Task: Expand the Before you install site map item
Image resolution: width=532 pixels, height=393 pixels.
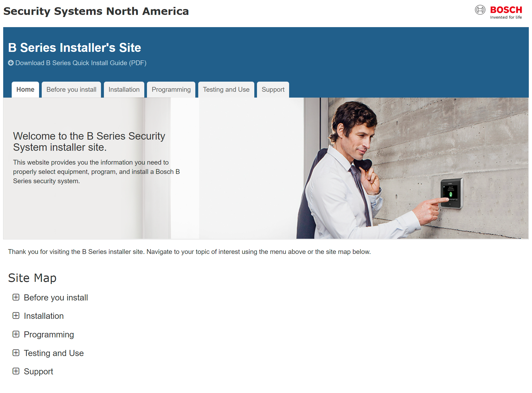Action: 16,298
